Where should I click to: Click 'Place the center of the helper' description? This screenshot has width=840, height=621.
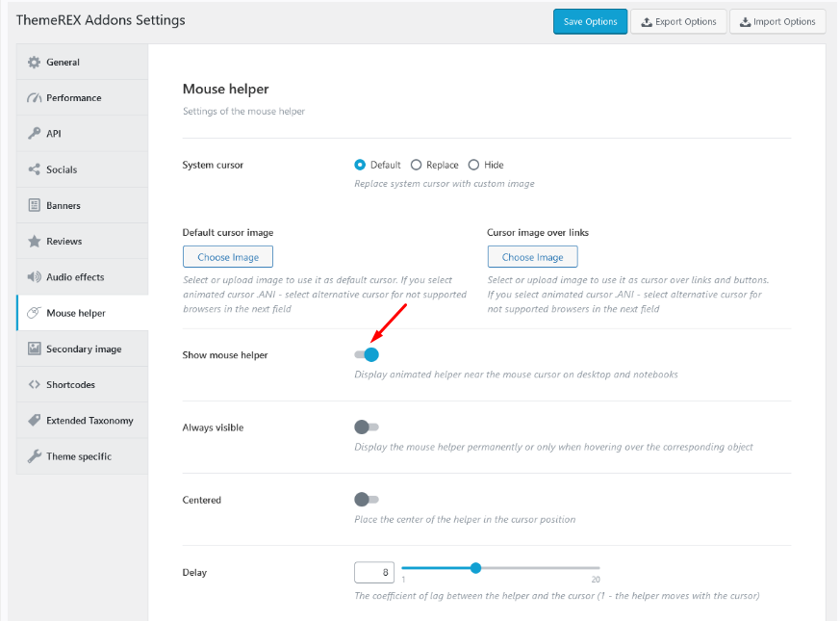[465, 519]
